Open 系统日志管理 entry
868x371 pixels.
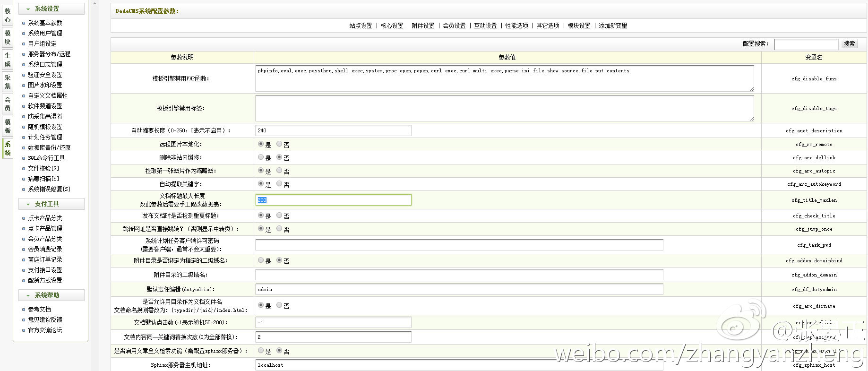[45, 64]
